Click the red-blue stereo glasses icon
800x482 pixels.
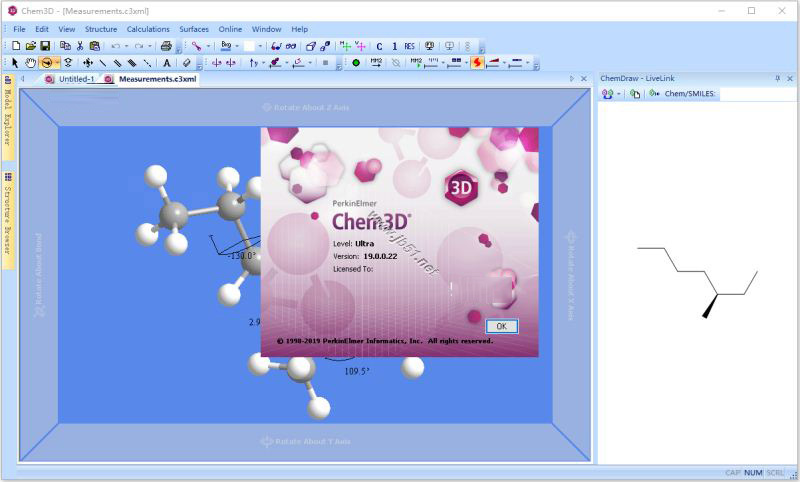[276, 46]
